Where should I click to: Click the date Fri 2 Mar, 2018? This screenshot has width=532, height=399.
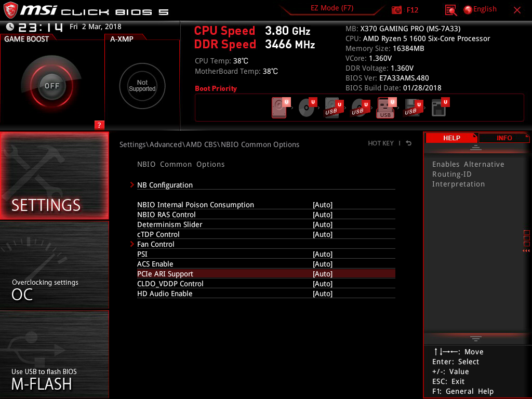tap(96, 26)
